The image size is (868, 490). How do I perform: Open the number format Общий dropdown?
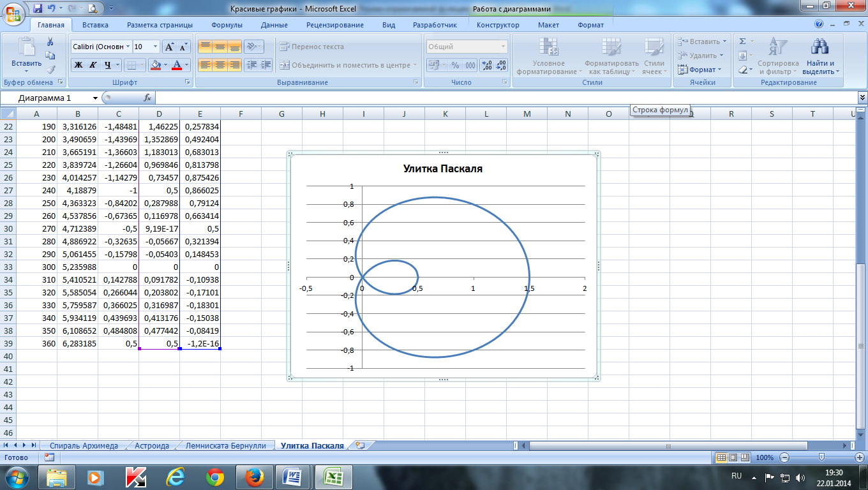pyautogui.click(x=503, y=47)
